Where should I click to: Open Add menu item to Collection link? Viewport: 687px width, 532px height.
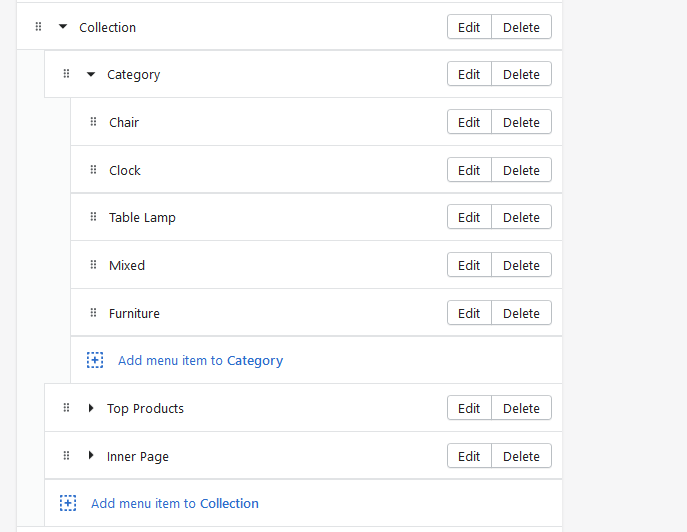pyautogui.click(x=174, y=503)
